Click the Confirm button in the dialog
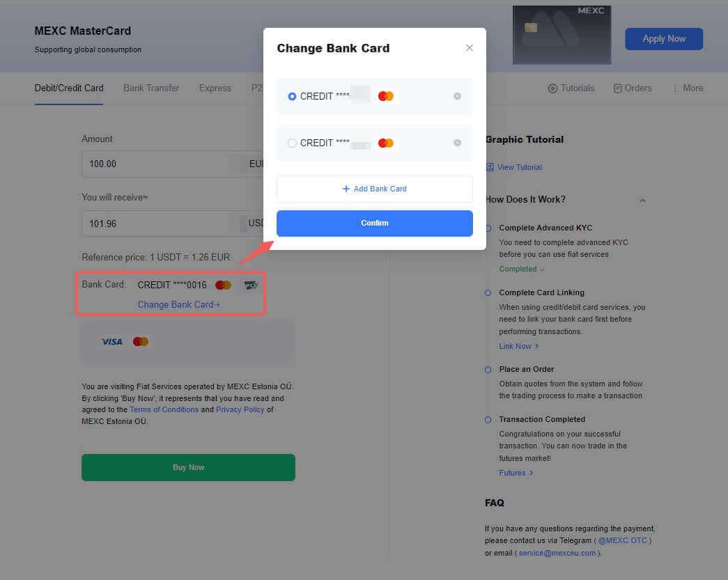 [x=374, y=223]
